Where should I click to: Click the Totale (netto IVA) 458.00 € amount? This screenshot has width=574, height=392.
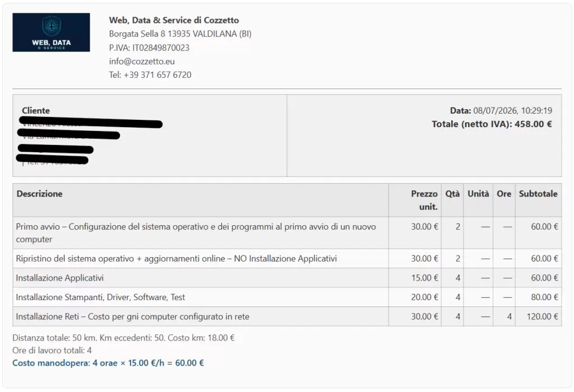click(492, 124)
